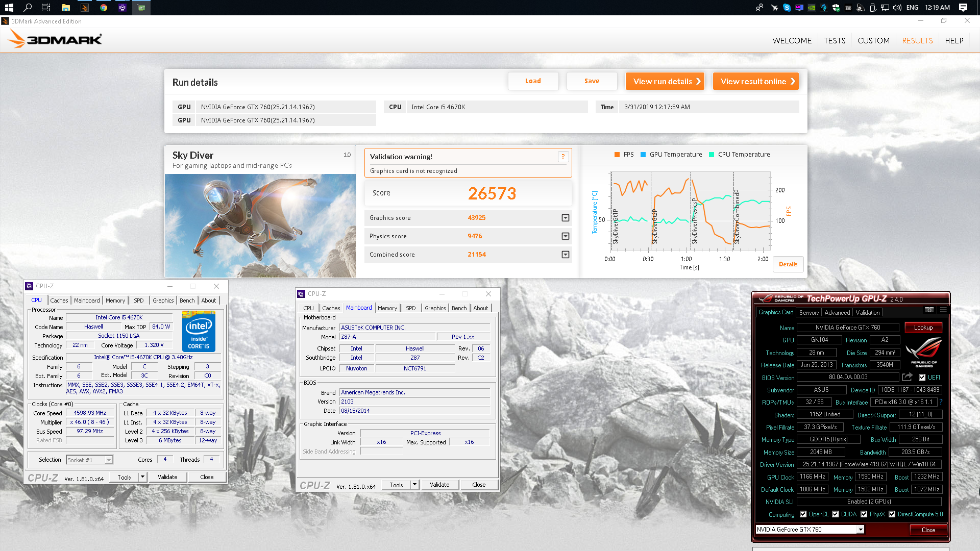Expand the Combined score details
Viewport: 980px width, 551px height.
pyautogui.click(x=566, y=255)
